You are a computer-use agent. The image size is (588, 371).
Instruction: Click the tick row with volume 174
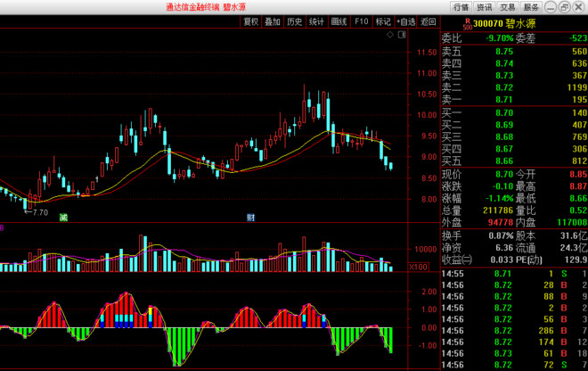coord(515,342)
